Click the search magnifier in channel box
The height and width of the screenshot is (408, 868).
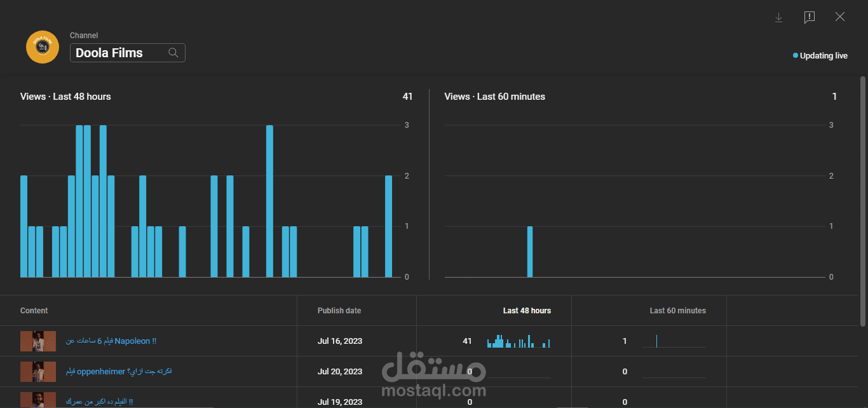173,53
